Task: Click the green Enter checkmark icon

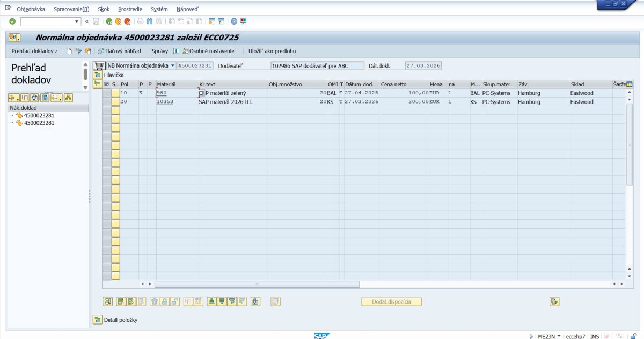Action: 12,21
